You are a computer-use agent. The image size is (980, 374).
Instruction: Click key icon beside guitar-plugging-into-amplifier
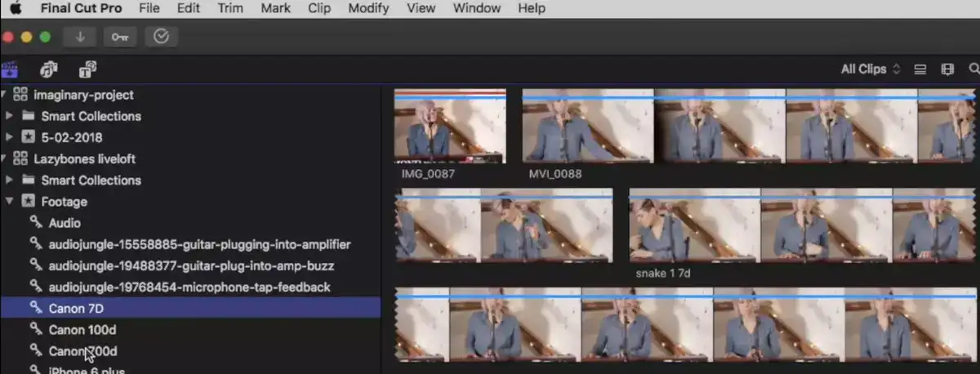point(36,243)
